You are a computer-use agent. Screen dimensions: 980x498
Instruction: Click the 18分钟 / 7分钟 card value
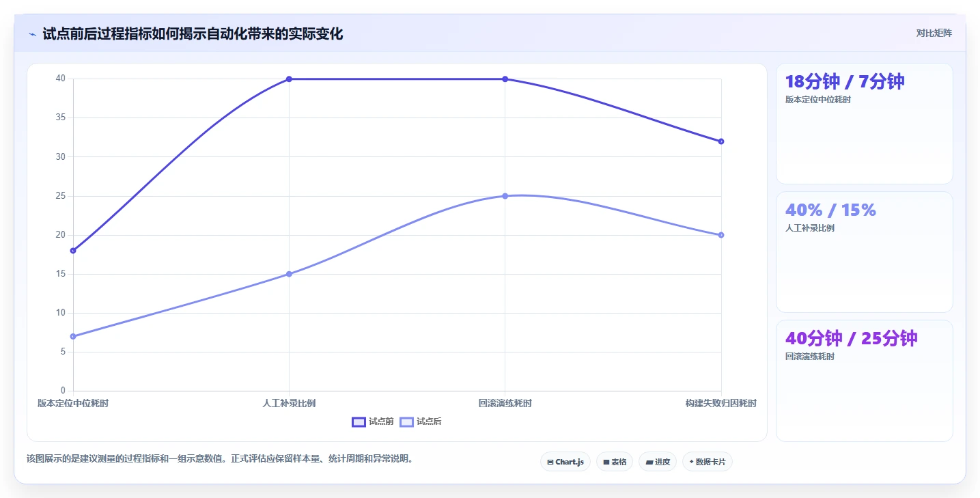pyautogui.click(x=845, y=81)
